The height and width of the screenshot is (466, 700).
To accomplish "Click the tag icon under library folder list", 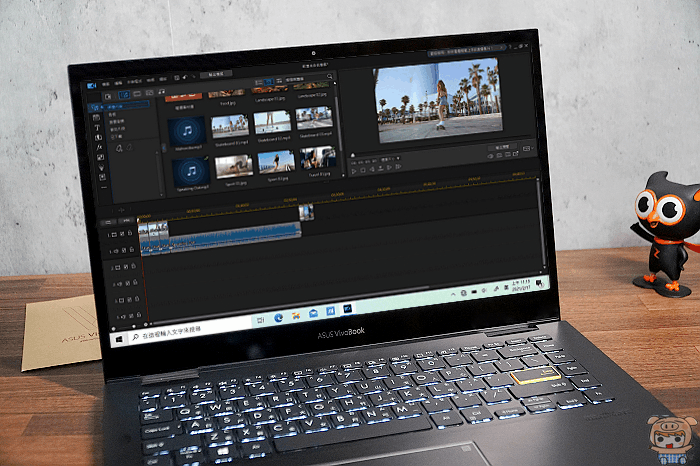I will click(x=119, y=148).
